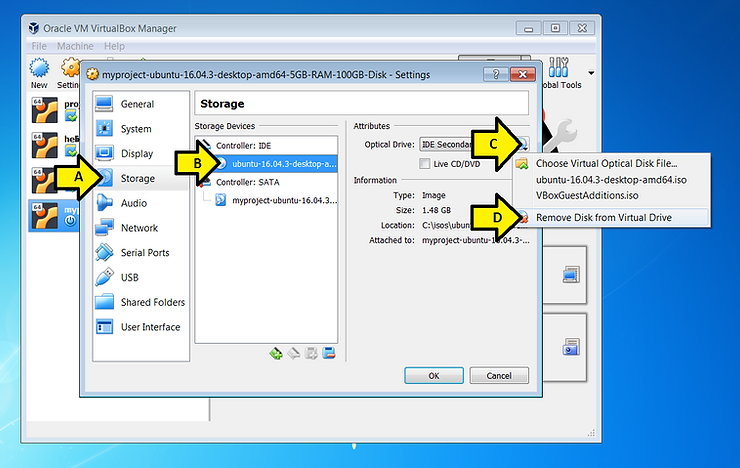Viewport: 740px width, 468px height.
Task: Click the optical disk chooser icon button
Action: point(523,143)
